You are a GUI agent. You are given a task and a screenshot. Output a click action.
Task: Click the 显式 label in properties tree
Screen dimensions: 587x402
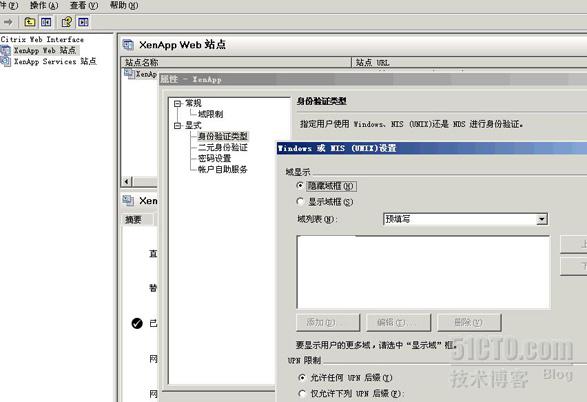point(193,125)
